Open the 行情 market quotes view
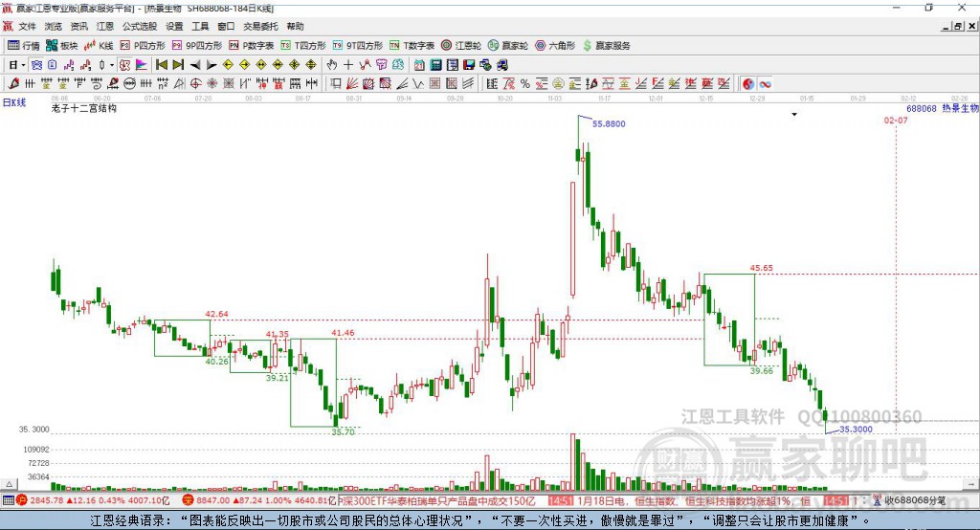Screen dimensions: 980x530 24,46
